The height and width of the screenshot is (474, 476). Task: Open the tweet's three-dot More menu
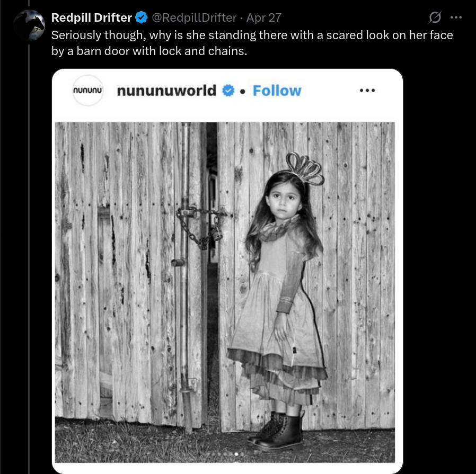point(456,17)
